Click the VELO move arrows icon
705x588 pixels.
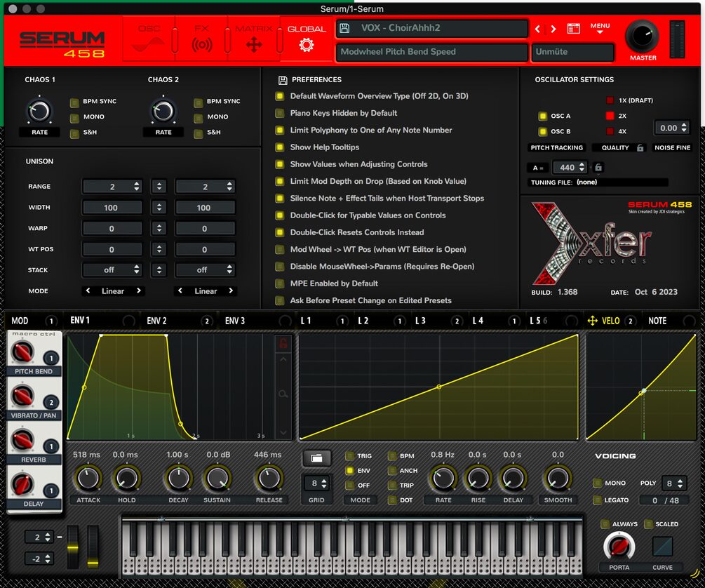point(593,321)
